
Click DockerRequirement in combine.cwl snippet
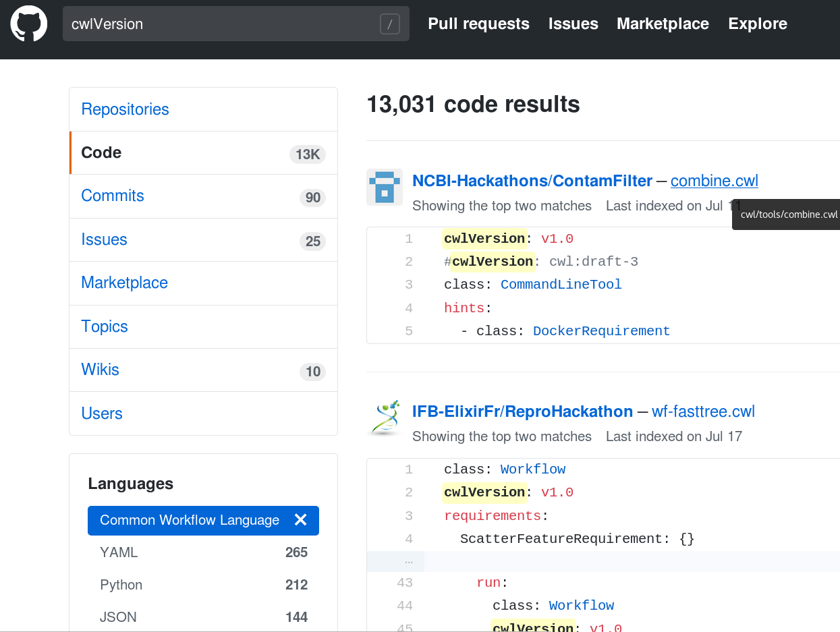(602, 331)
